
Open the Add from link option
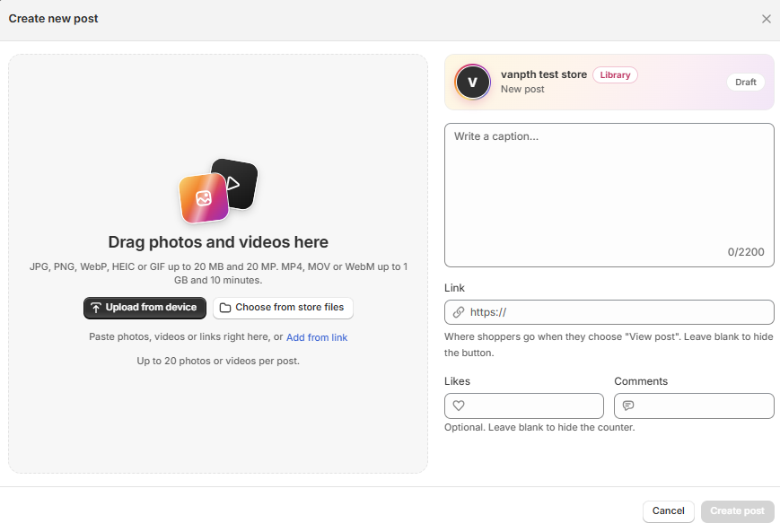click(317, 337)
